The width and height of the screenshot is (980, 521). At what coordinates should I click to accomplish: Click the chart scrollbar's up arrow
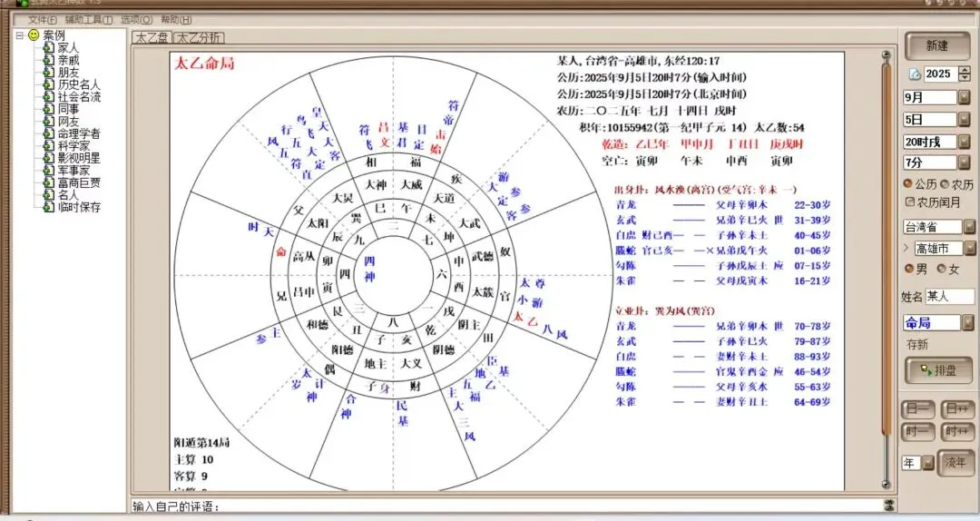pos(886,55)
